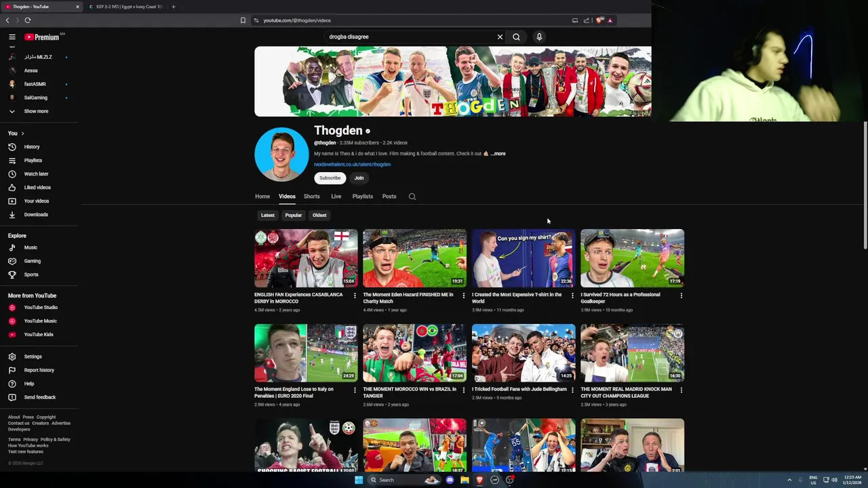Select the Popular sort chip

(293, 216)
